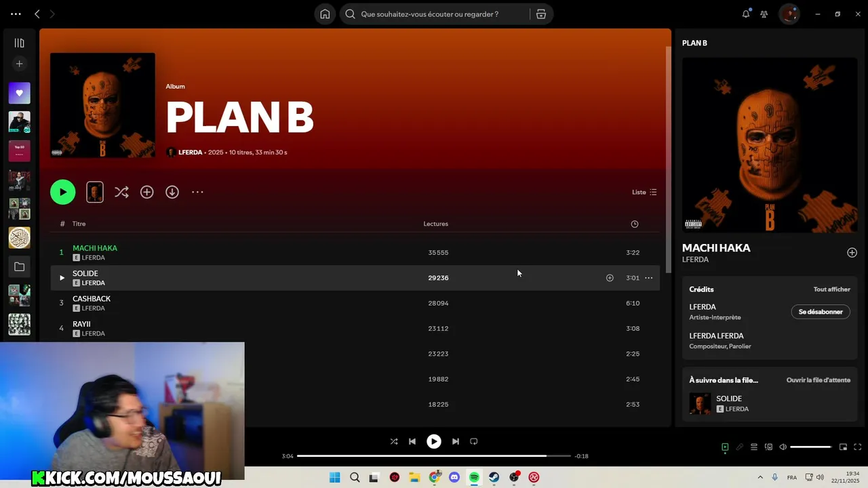Play the SOLIDE track row
868x488 pixels.
click(x=62, y=278)
